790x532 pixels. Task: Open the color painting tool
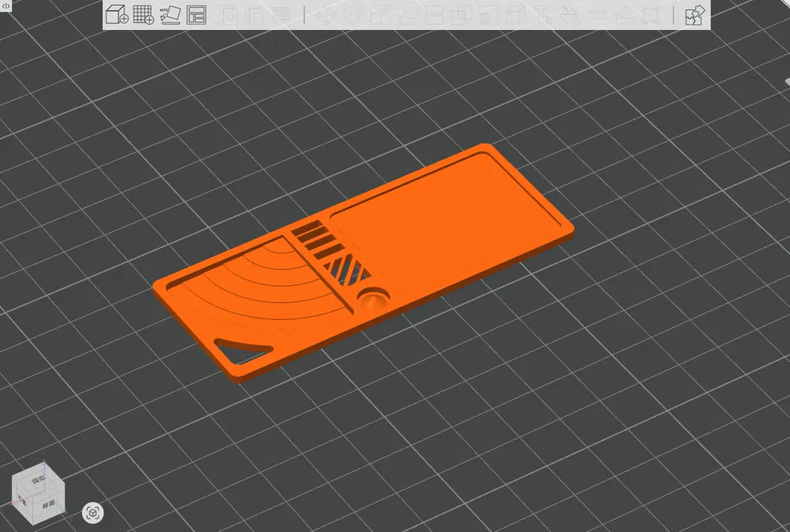point(566,16)
